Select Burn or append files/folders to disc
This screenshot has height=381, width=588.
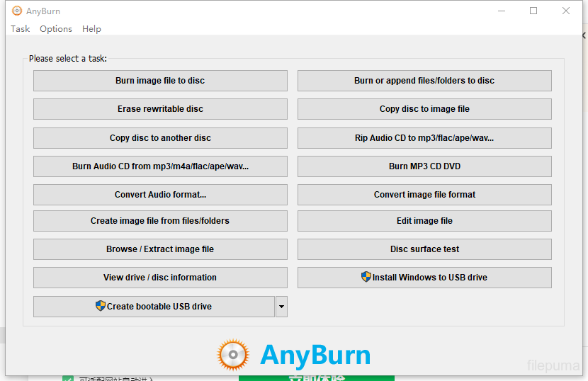click(x=424, y=81)
